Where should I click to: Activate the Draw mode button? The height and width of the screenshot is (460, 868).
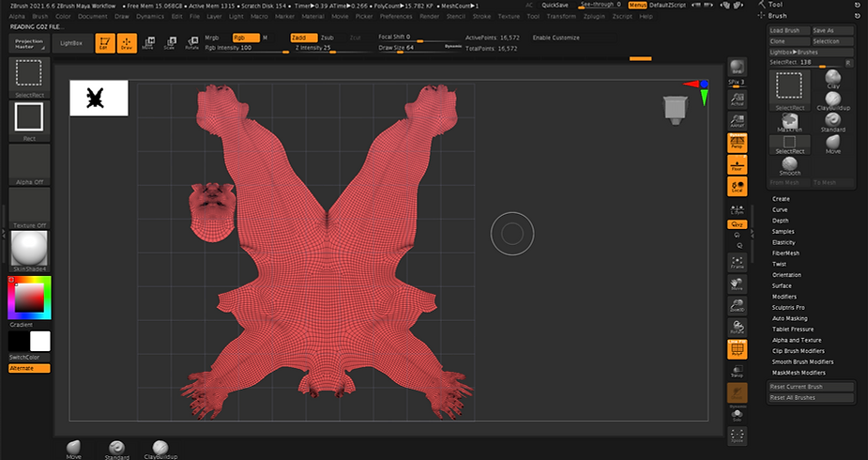[x=127, y=43]
